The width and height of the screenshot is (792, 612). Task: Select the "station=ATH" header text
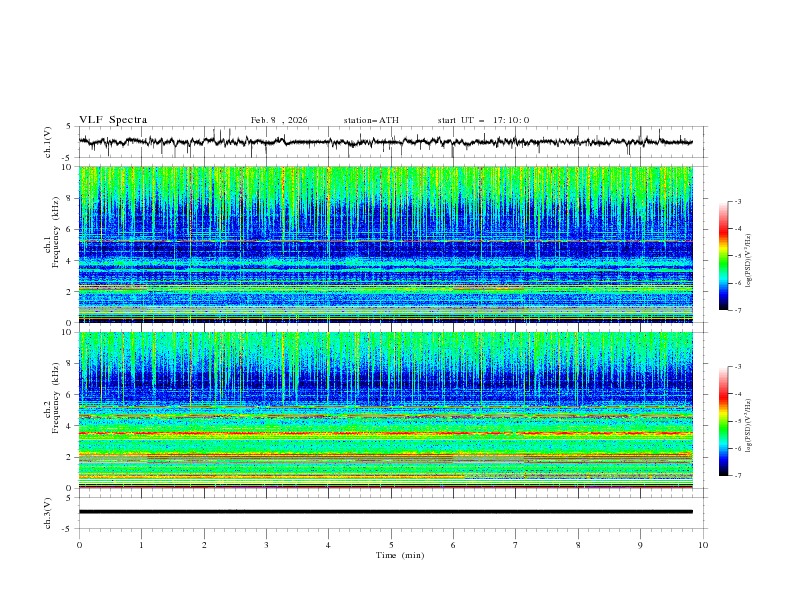pyautogui.click(x=371, y=120)
